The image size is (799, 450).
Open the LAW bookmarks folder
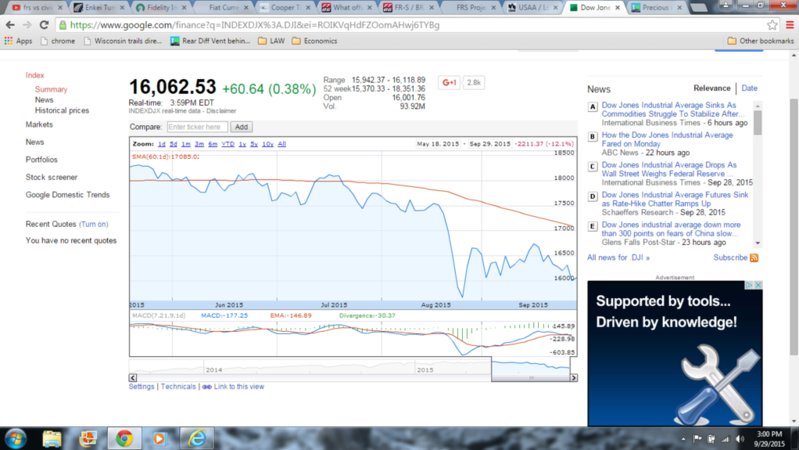coord(272,41)
